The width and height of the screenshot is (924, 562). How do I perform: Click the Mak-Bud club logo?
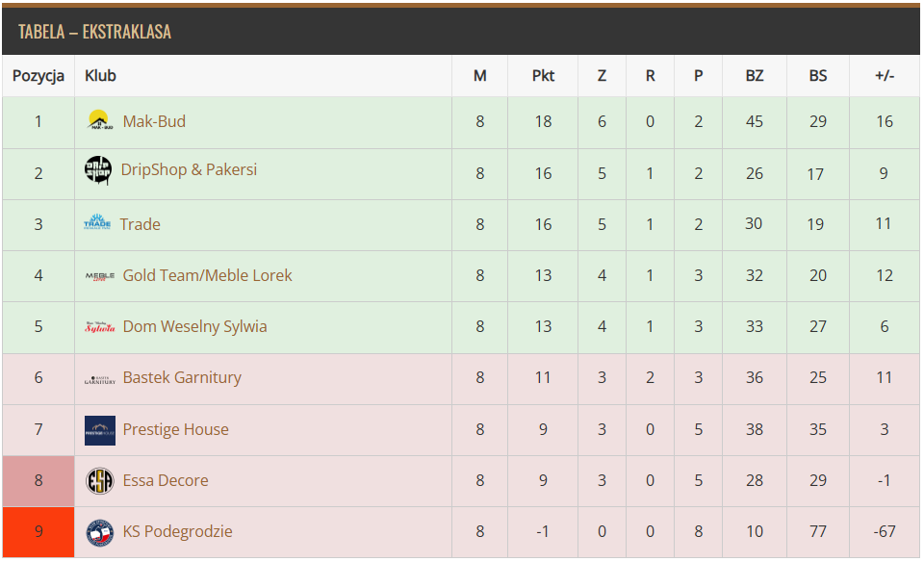pyautogui.click(x=99, y=121)
